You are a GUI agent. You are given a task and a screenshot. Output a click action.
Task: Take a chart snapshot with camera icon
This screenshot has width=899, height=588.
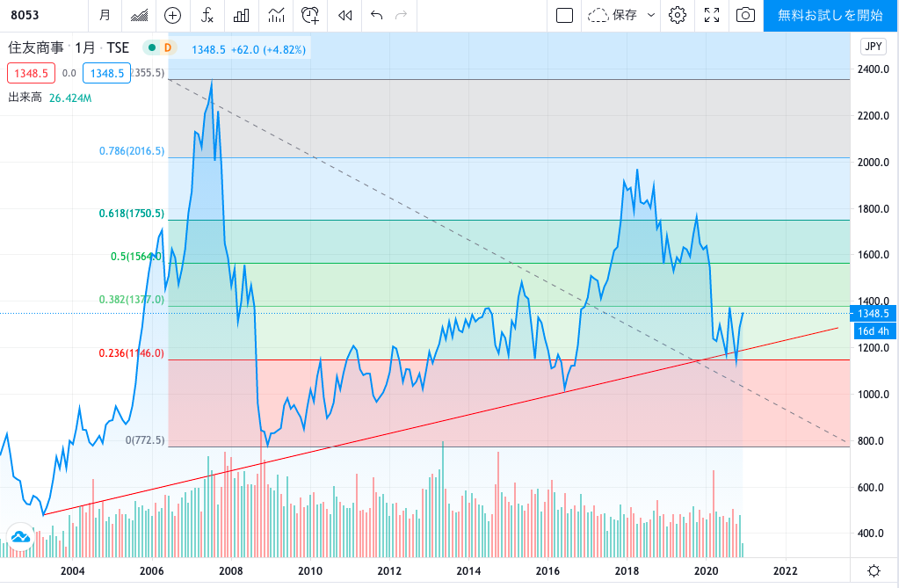pyautogui.click(x=745, y=16)
